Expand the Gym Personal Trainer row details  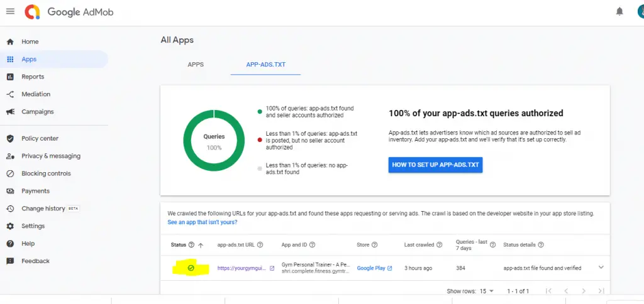[x=601, y=268]
